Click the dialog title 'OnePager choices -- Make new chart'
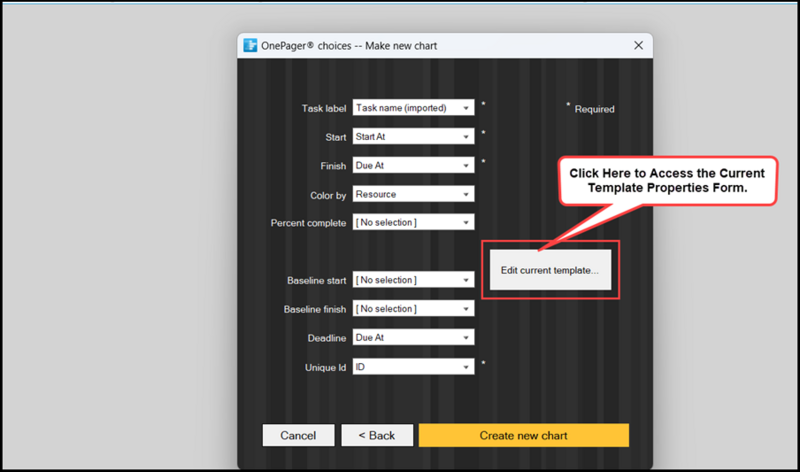Screen dimensions: 800x472 point(349,46)
